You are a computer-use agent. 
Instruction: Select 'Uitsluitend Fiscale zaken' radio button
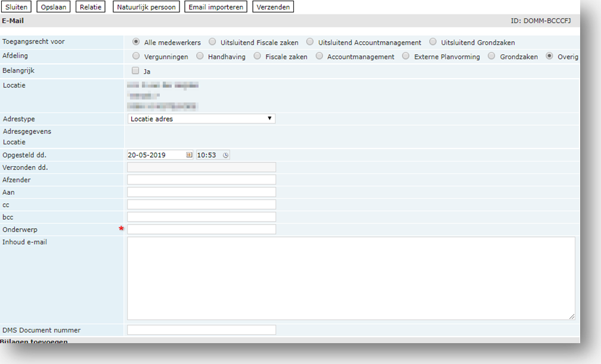click(212, 42)
